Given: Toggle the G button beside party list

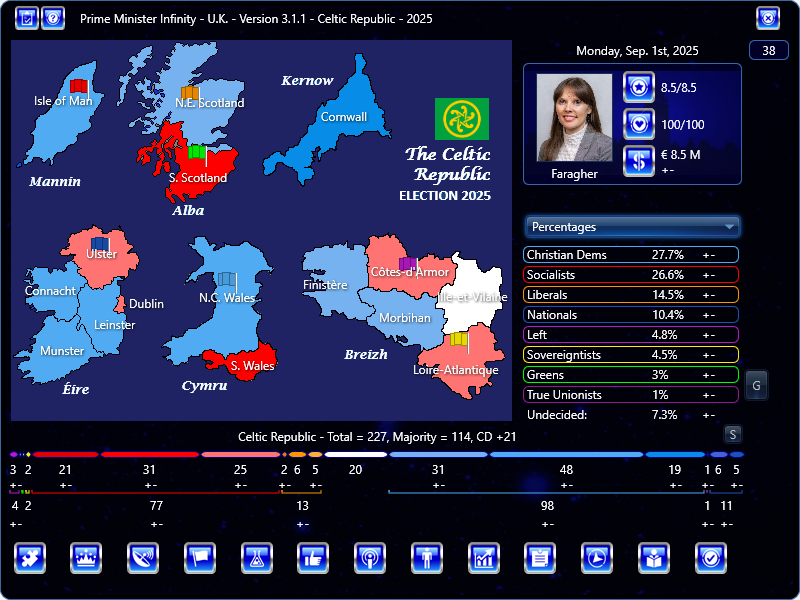Looking at the screenshot, I should (756, 385).
